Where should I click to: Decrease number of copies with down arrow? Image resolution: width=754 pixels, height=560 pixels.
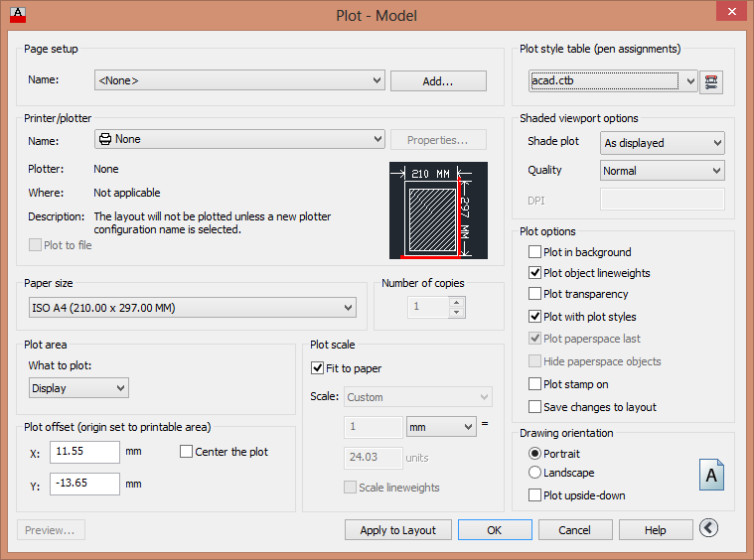(x=457, y=313)
